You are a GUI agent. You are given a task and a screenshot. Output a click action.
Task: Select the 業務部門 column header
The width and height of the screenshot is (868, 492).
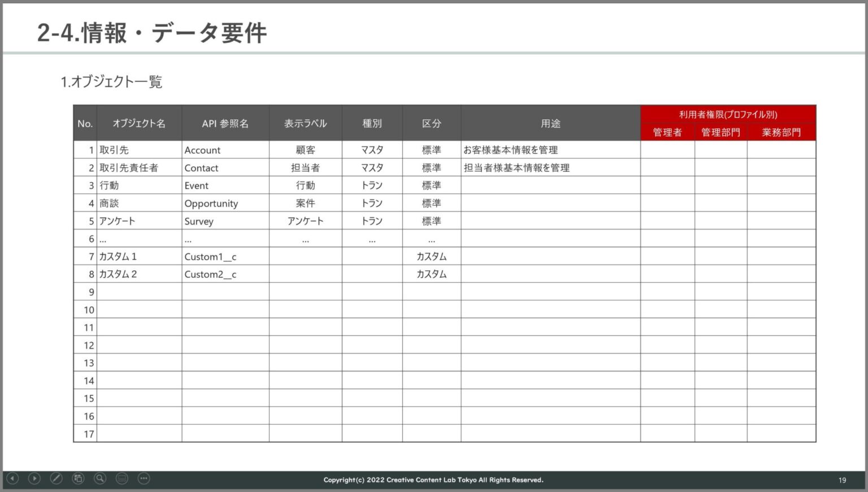(781, 132)
